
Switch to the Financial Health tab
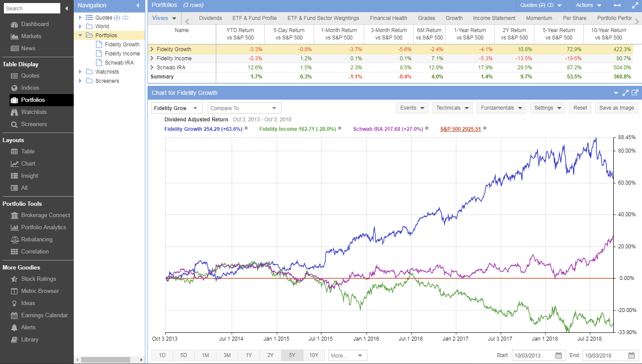point(389,18)
